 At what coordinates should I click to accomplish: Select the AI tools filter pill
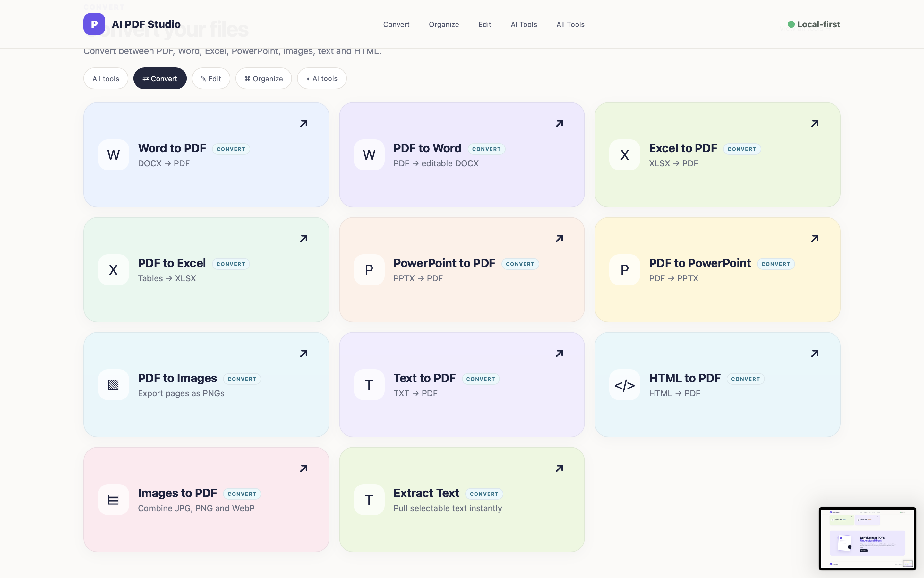(321, 78)
